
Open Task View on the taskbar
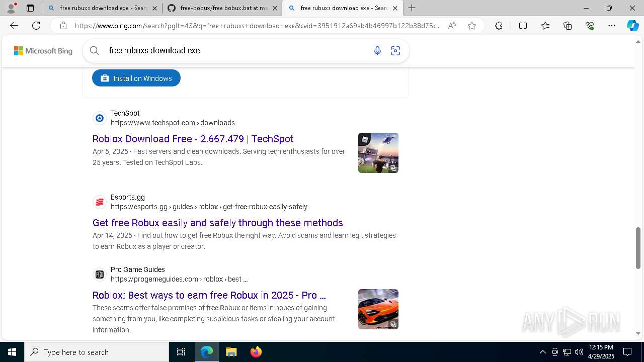(181, 352)
